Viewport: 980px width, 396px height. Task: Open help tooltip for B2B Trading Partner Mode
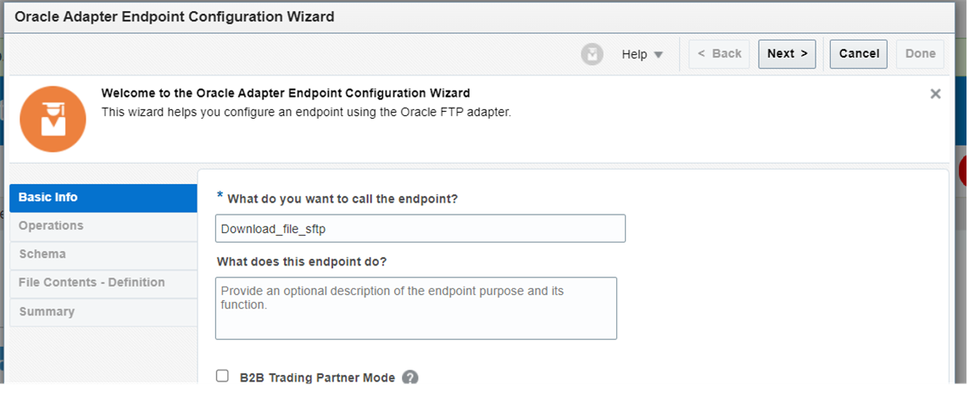click(x=410, y=378)
